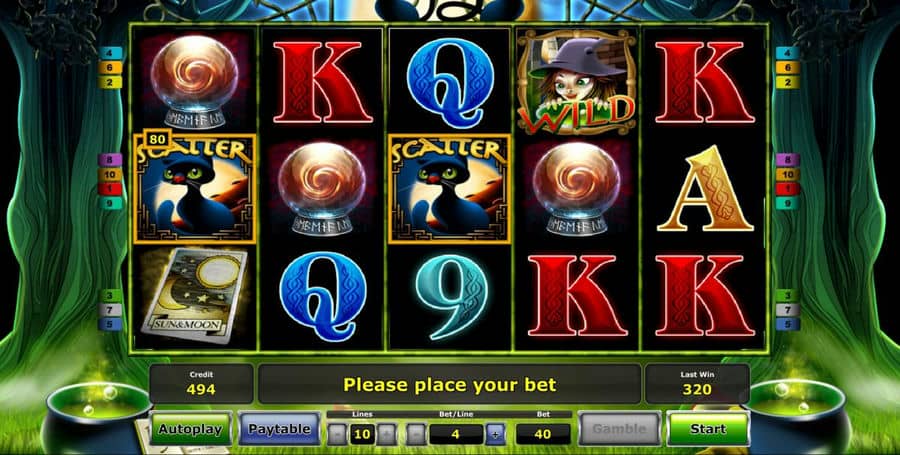Select the Sun & Moon tarot card symbol
Screen dimensions: 900x455
click(194, 297)
